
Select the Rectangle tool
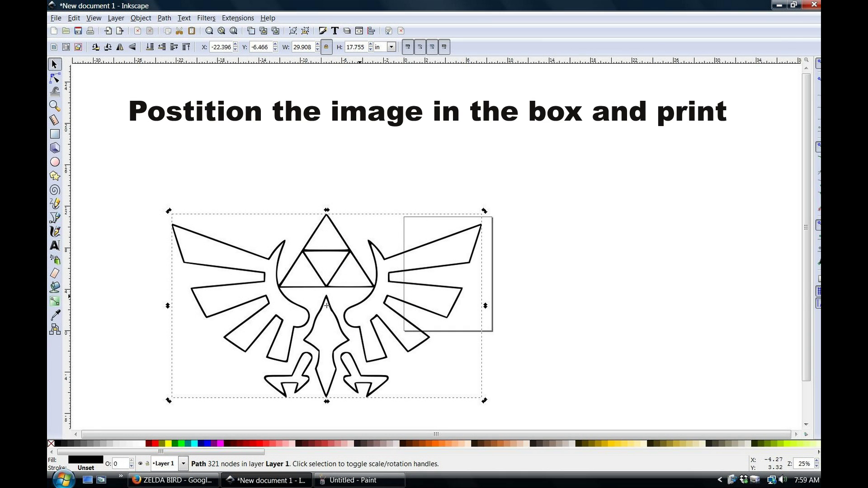click(x=54, y=133)
